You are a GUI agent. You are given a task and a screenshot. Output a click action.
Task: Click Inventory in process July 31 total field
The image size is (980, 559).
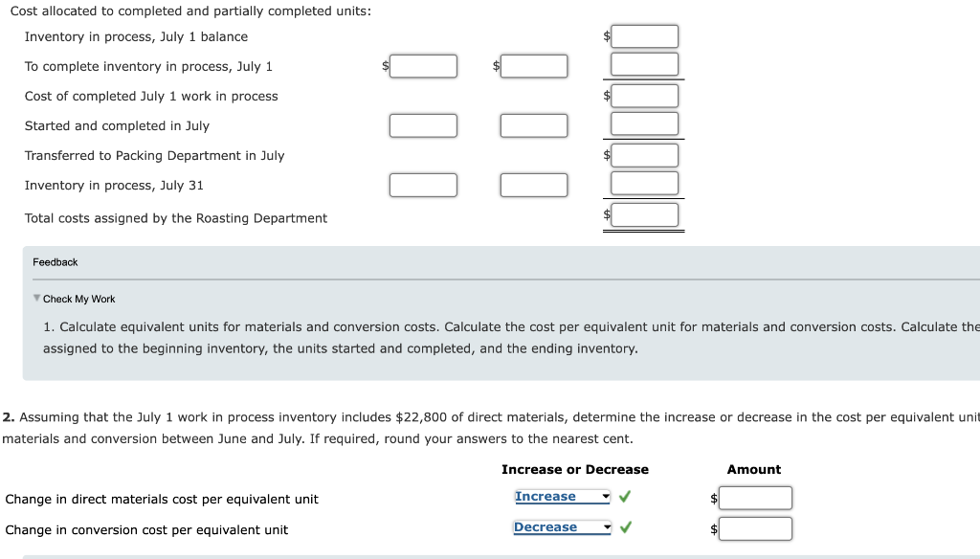click(x=644, y=183)
